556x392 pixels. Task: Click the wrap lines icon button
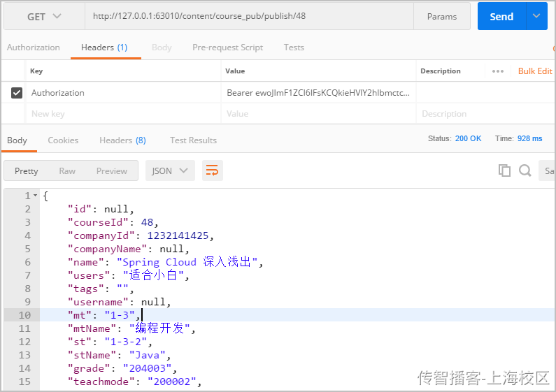213,170
